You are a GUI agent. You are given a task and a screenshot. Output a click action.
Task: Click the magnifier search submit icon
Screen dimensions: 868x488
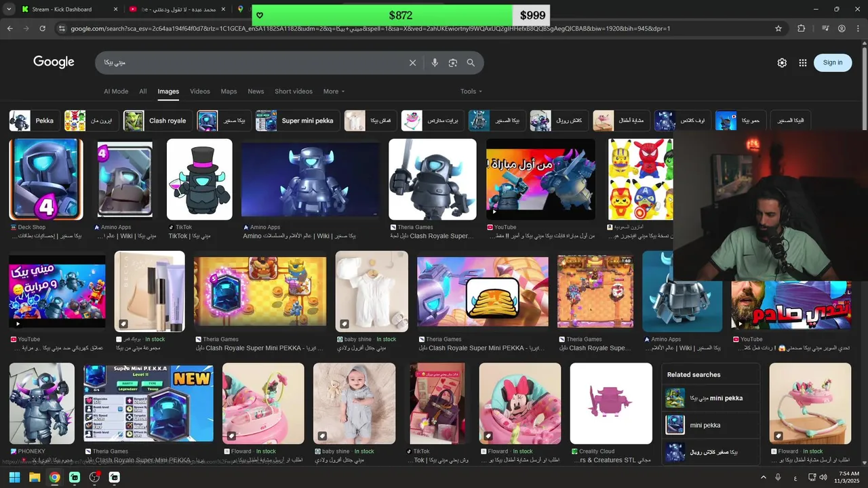click(x=471, y=62)
